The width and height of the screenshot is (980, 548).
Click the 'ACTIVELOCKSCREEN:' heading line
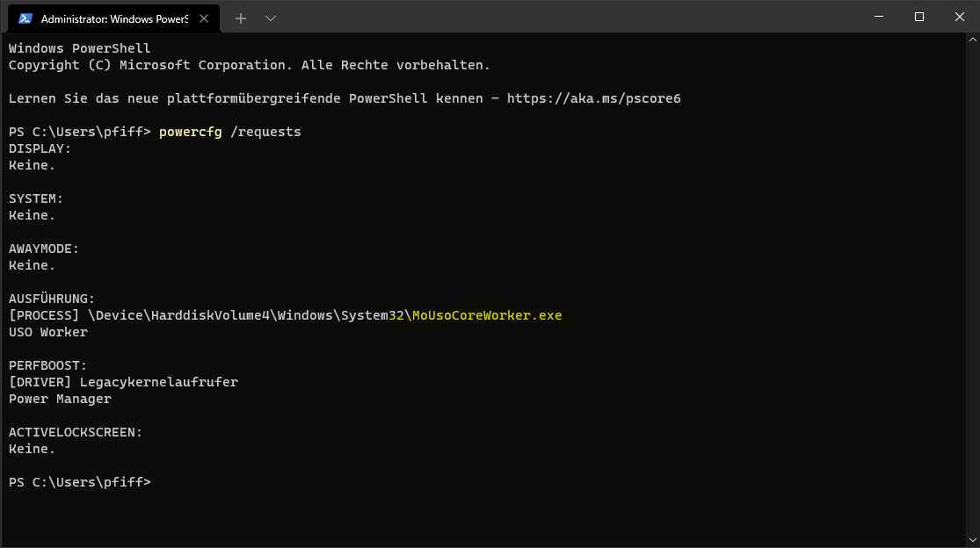tap(76, 432)
